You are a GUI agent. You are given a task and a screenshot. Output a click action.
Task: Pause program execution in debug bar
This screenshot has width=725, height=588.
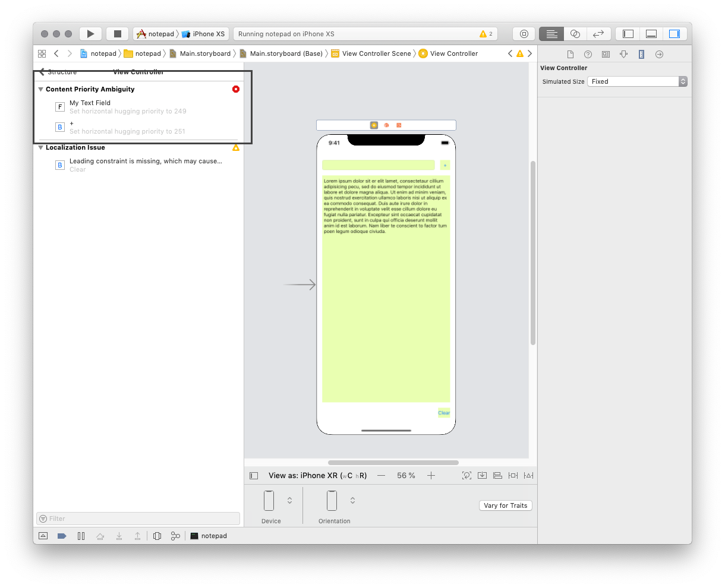point(81,536)
